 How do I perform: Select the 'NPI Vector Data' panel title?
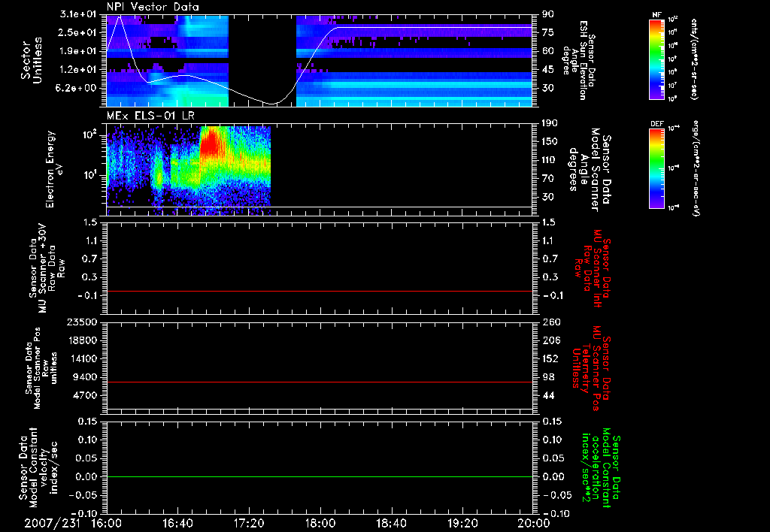[x=153, y=7]
